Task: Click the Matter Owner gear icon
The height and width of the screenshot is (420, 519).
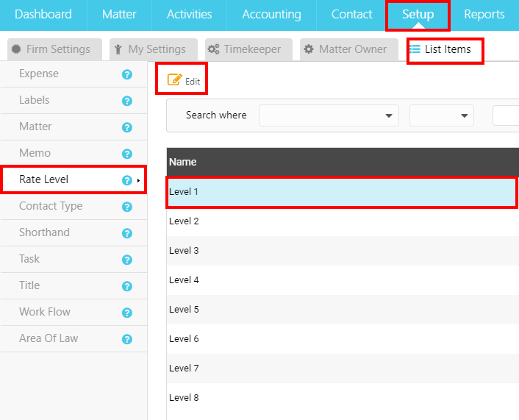Action: coord(309,49)
